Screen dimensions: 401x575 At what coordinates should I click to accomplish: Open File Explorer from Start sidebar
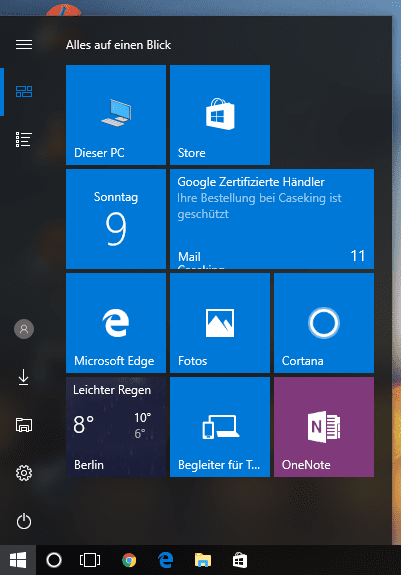(x=24, y=425)
